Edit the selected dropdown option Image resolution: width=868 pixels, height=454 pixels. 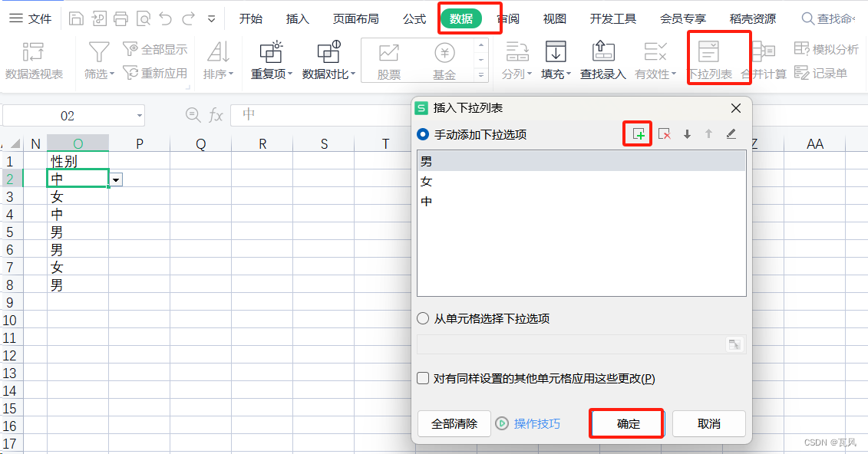coord(730,133)
